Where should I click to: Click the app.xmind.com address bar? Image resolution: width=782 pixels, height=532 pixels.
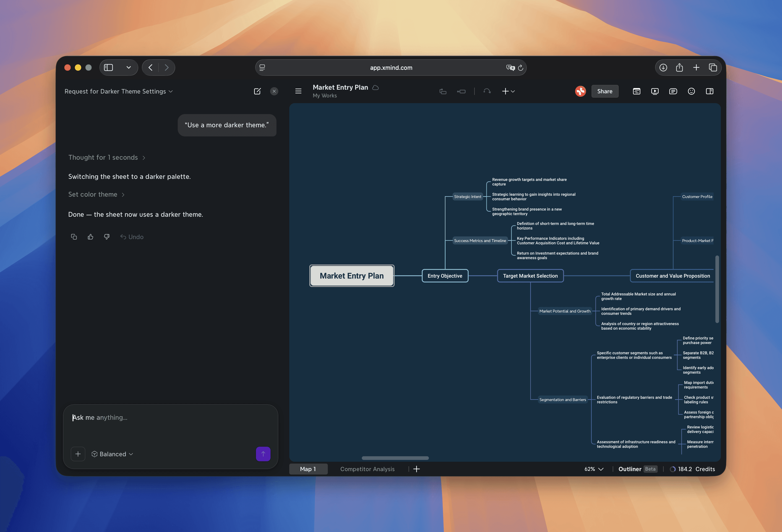point(391,68)
